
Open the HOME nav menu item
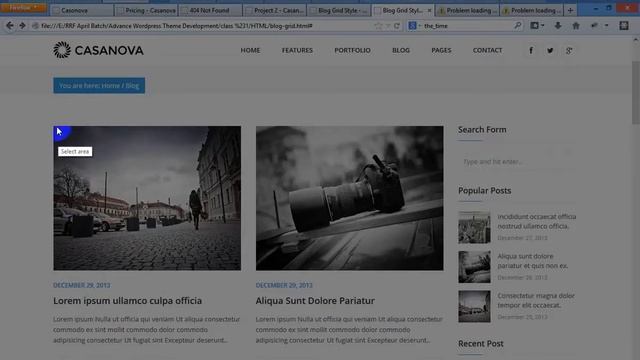(x=250, y=50)
